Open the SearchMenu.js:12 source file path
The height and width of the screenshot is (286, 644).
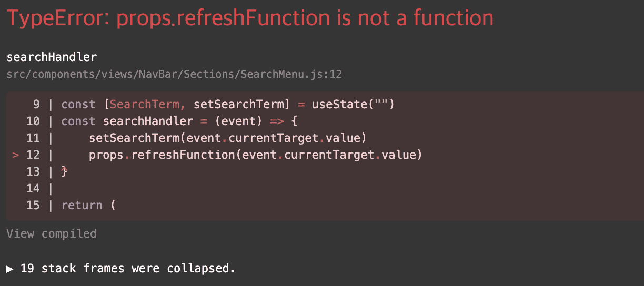174,74
